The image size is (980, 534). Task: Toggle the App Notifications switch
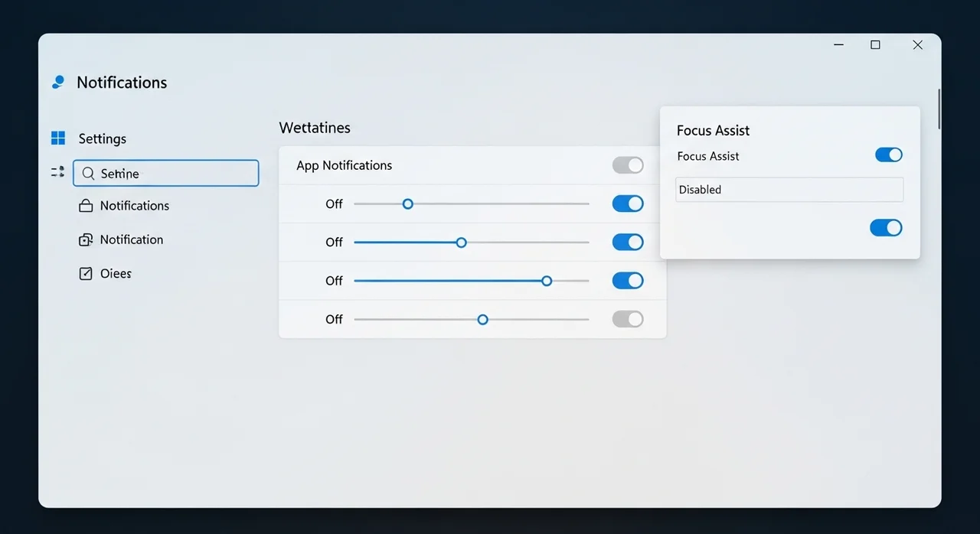tap(627, 165)
